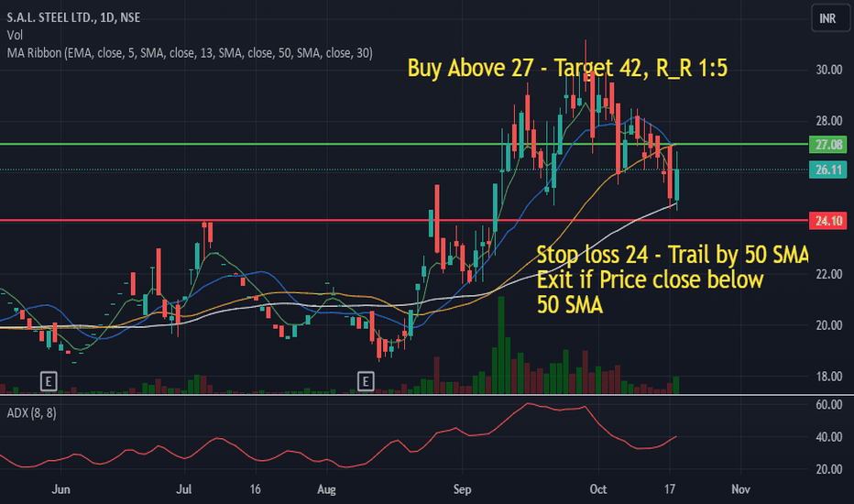Click the 18.00 price scale value
This screenshot has width=854, height=504.
point(828,377)
